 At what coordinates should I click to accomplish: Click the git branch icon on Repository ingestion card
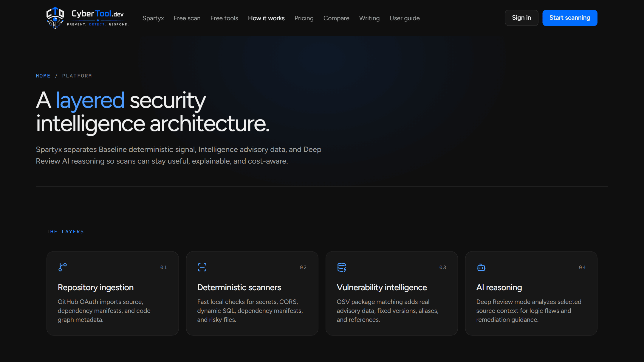[x=63, y=267]
